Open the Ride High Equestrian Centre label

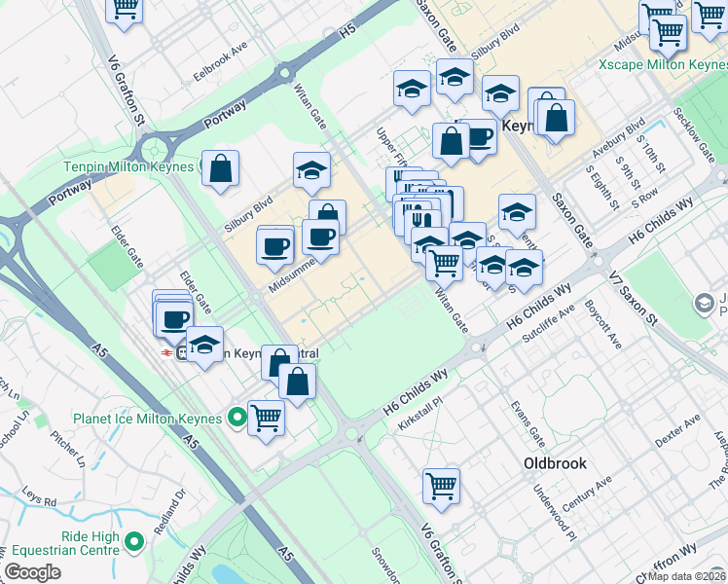coord(66,544)
